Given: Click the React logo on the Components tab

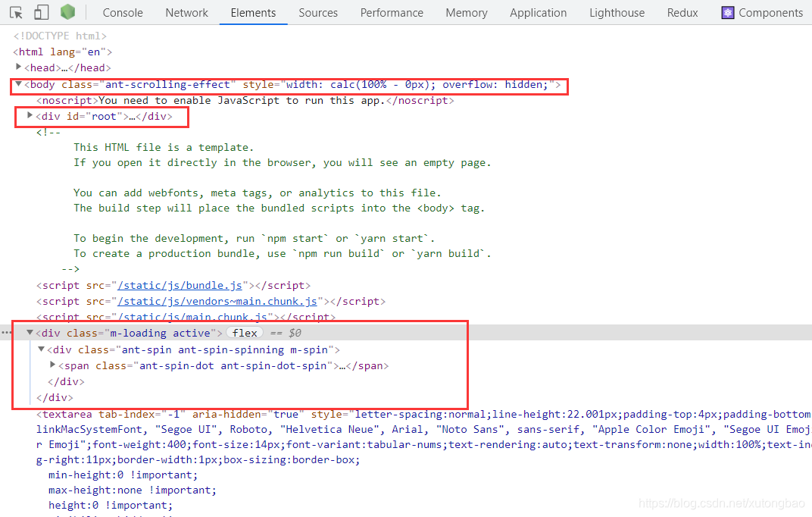Looking at the screenshot, I should click(728, 12).
